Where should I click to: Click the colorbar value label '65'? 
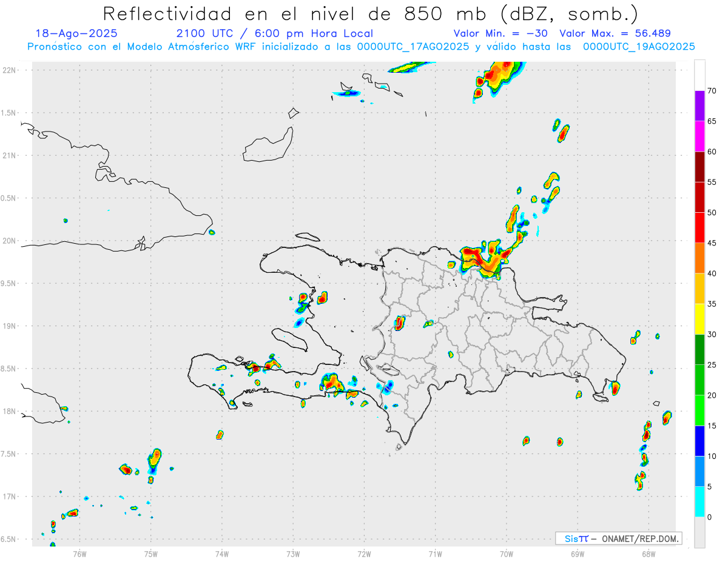tap(712, 121)
